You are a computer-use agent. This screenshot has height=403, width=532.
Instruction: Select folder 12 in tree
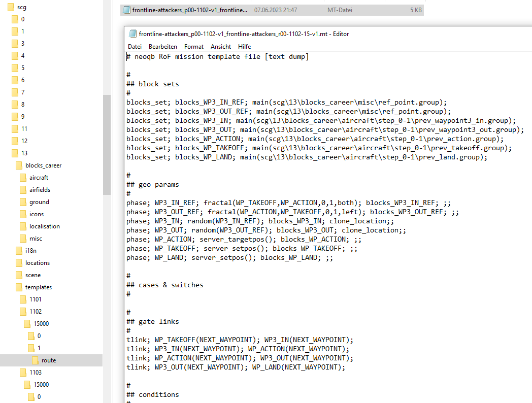[24, 142]
